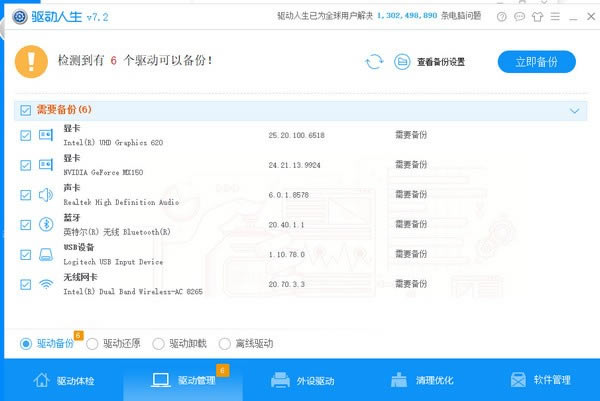Click the Bluetooth device icon
This screenshot has height=401, width=600.
[x=46, y=225]
